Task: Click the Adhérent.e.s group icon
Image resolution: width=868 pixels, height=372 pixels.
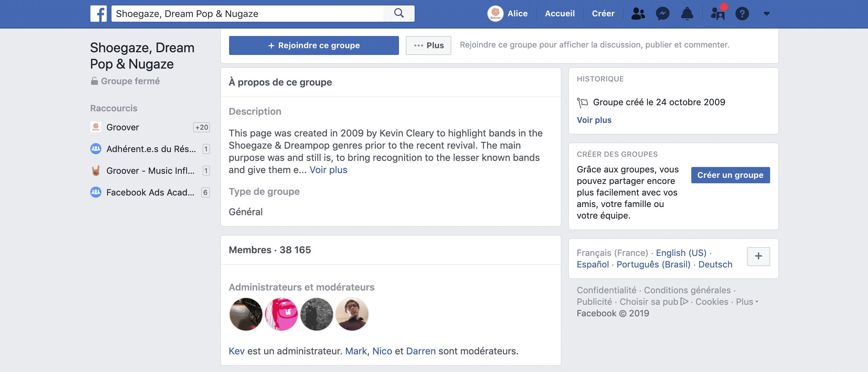Action: (96, 149)
